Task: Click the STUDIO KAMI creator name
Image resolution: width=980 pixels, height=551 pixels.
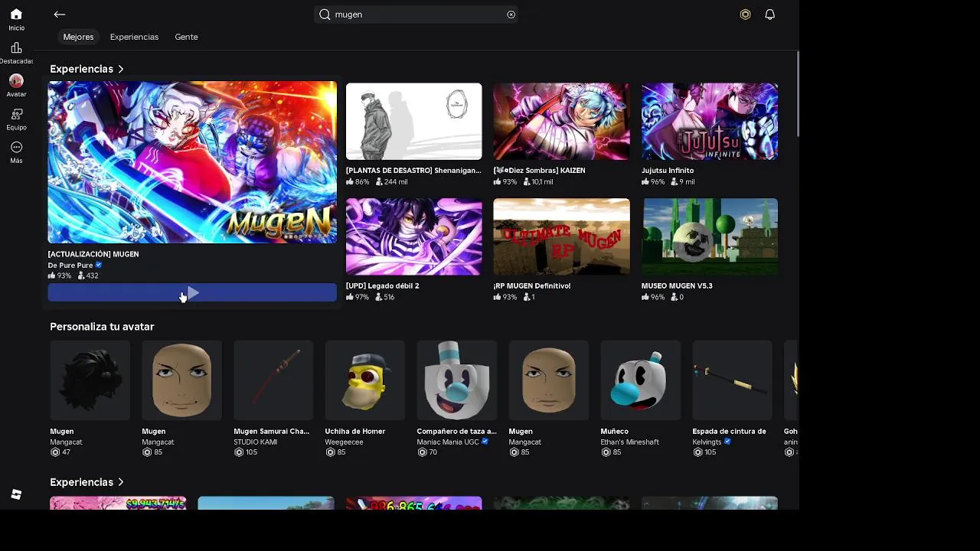Action: (256, 442)
